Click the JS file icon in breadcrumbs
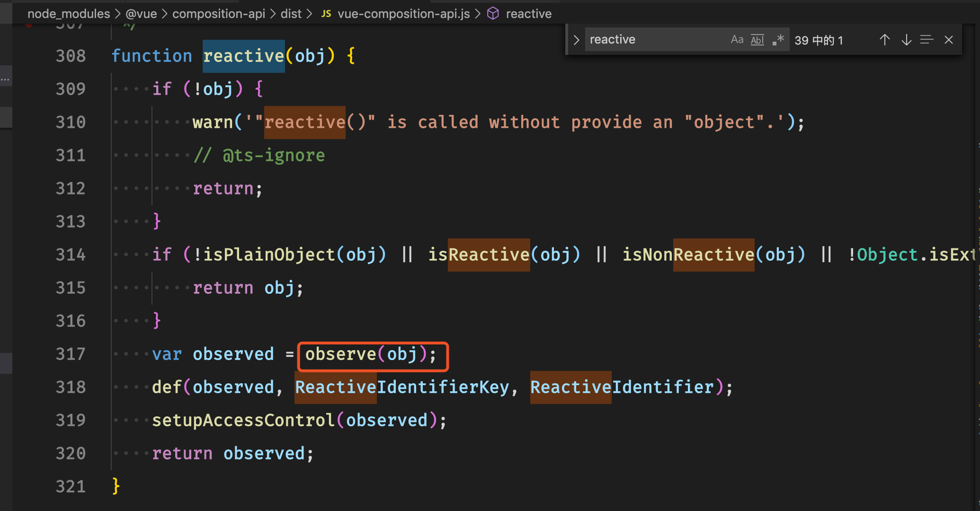Viewport: 980px width, 511px height. click(326, 14)
